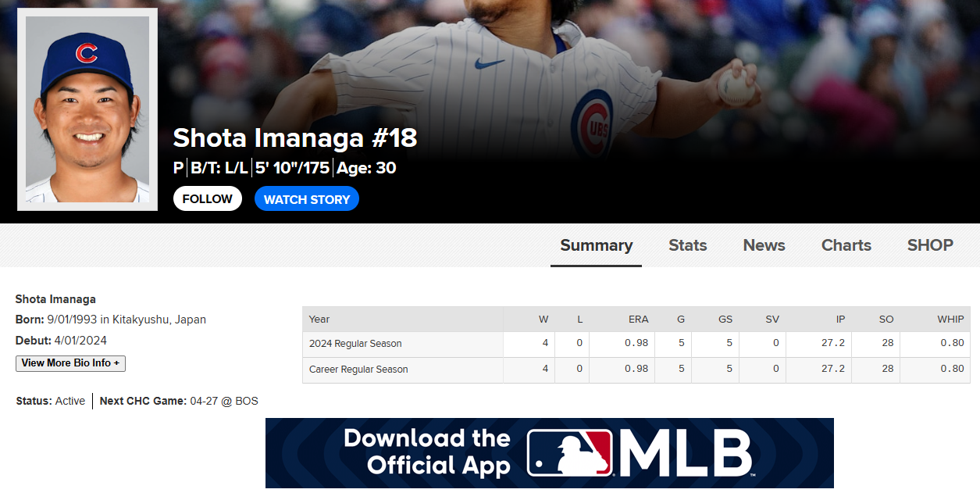Select the Summary tab
The width and height of the screenshot is (980, 500).
click(596, 245)
